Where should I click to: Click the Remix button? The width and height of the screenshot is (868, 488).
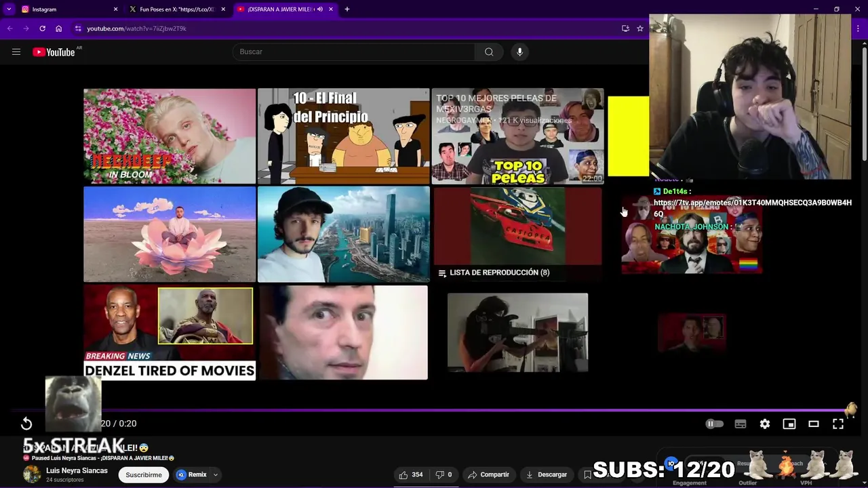click(x=192, y=474)
